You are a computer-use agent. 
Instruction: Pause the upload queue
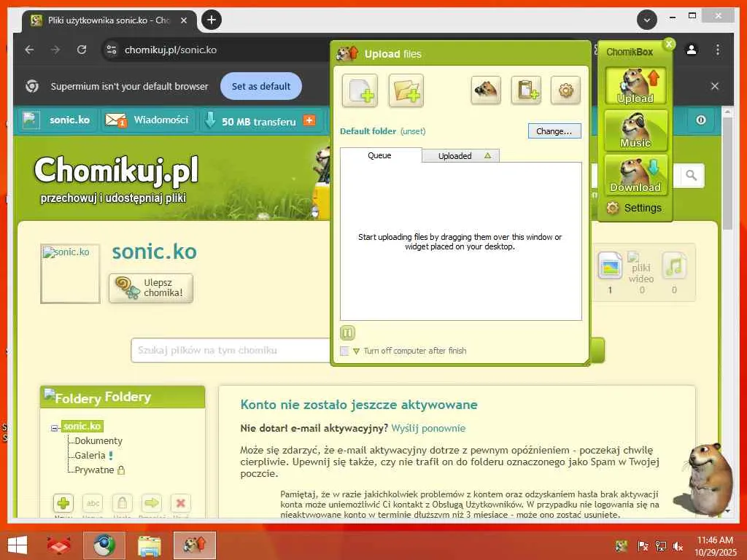(x=347, y=332)
